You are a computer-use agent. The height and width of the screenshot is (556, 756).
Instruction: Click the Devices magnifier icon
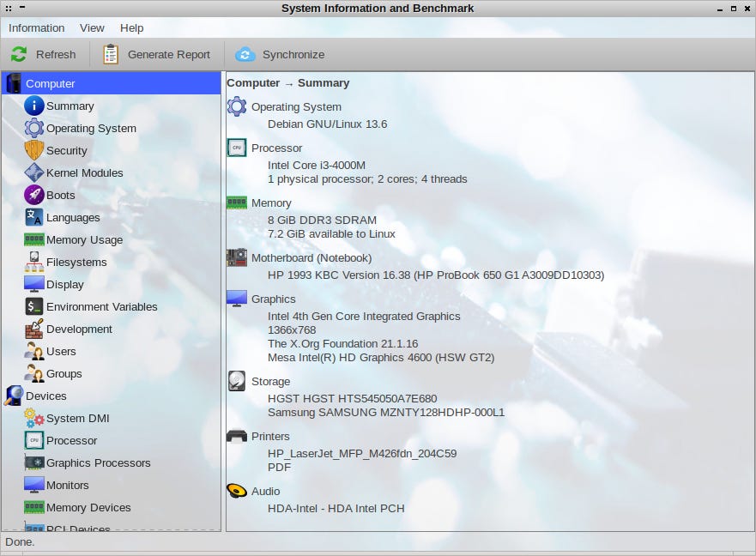pyautogui.click(x=14, y=396)
